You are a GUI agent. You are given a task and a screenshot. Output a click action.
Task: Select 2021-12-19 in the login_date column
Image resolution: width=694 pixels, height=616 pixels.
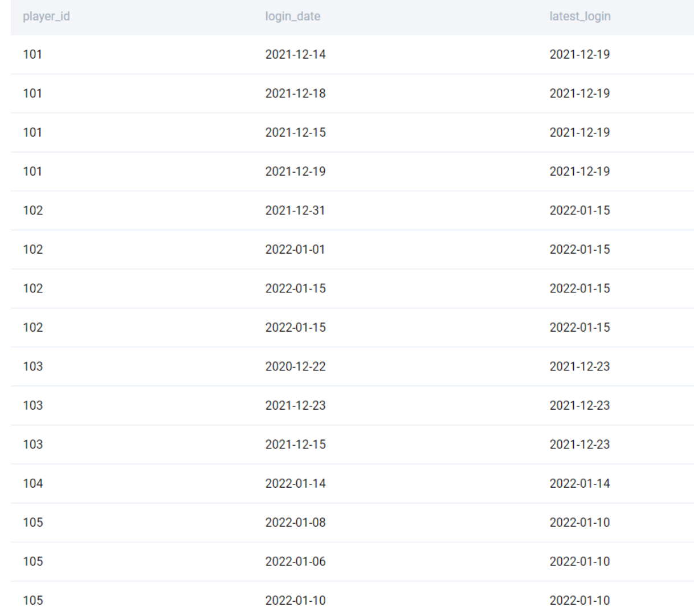[x=296, y=172]
